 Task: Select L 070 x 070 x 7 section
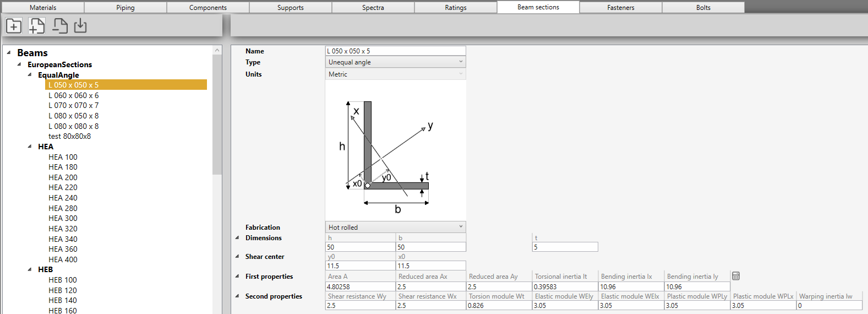click(x=74, y=105)
